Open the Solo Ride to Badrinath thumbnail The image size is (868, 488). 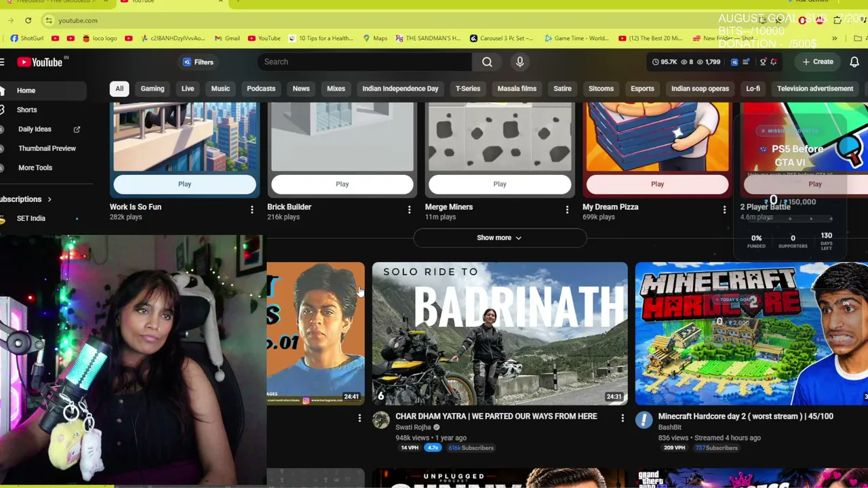[x=500, y=333]
